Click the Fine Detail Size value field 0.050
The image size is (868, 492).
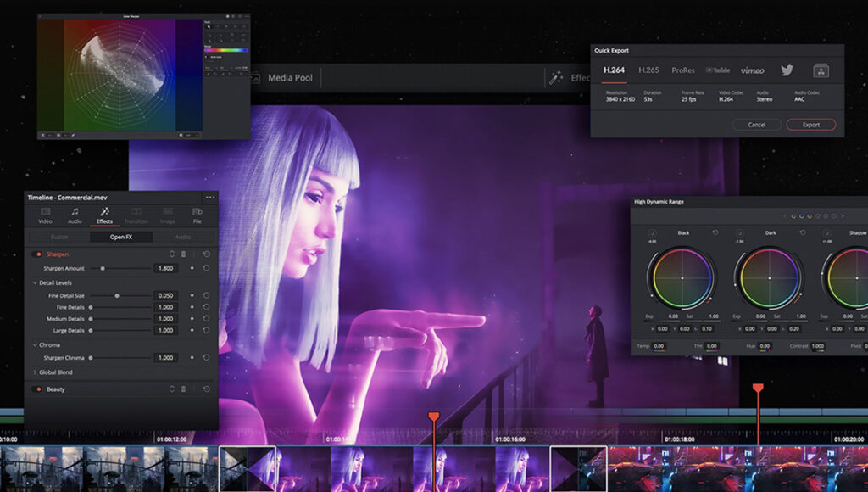point(165,296)
